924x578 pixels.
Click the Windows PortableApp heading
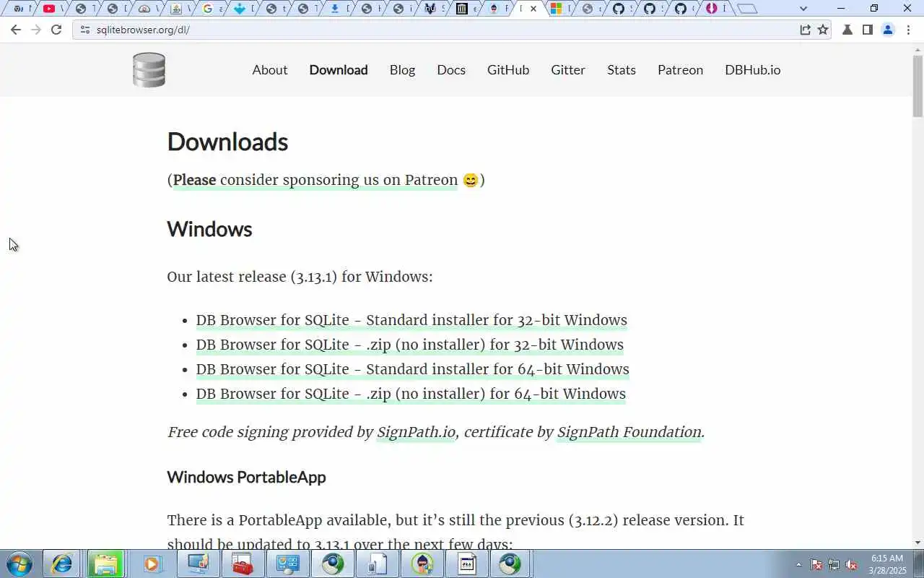[246, 477]
